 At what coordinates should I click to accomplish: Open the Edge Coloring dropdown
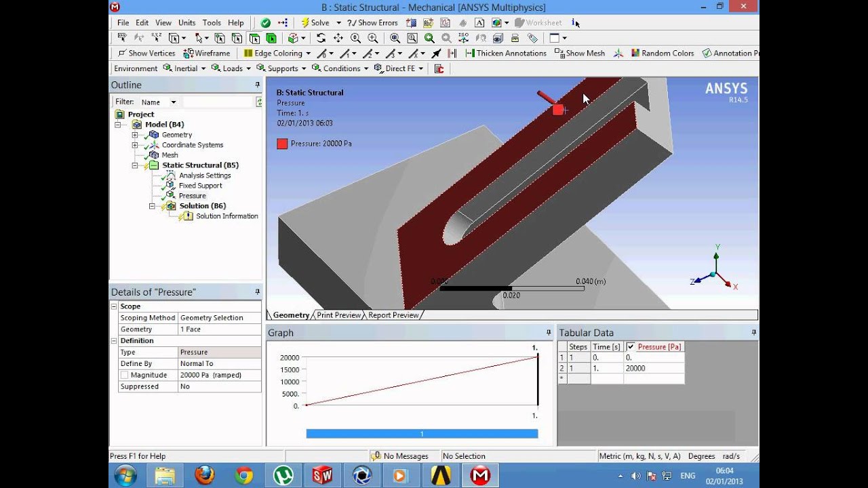tap(277, 53)
